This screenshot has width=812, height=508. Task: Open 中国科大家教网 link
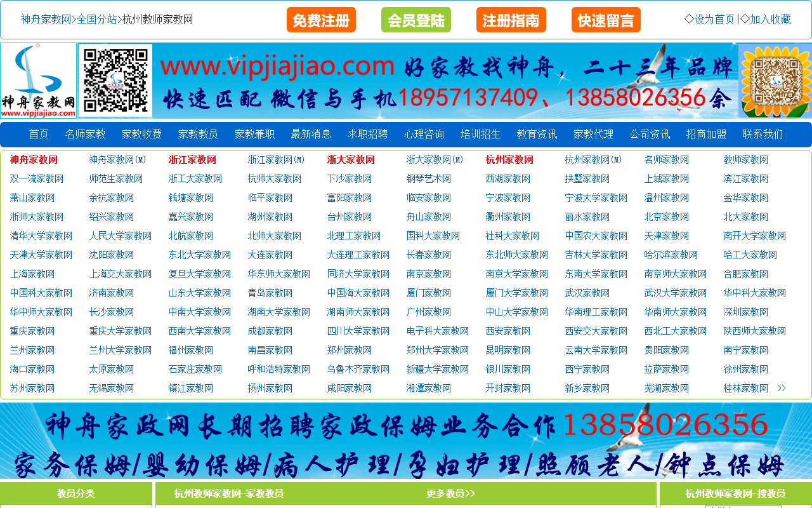pyautogui.click(x=41, y=293)
